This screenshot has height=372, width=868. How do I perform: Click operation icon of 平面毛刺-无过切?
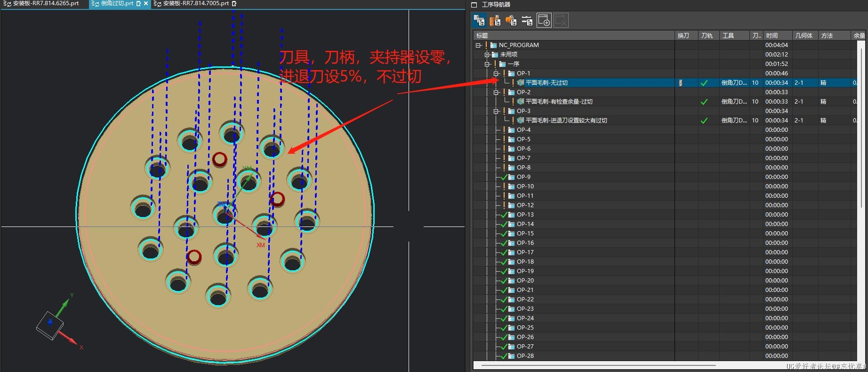[520, 82]
